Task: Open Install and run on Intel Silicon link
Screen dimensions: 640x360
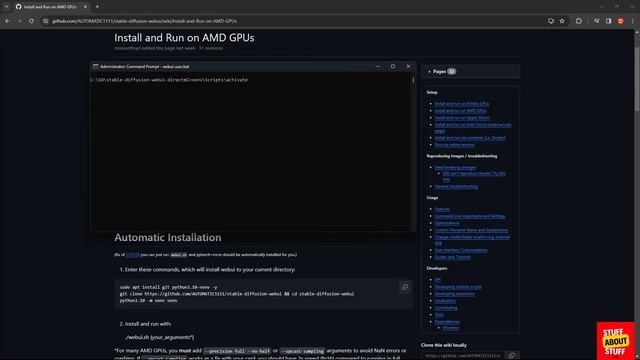Action: pos(473,127)
